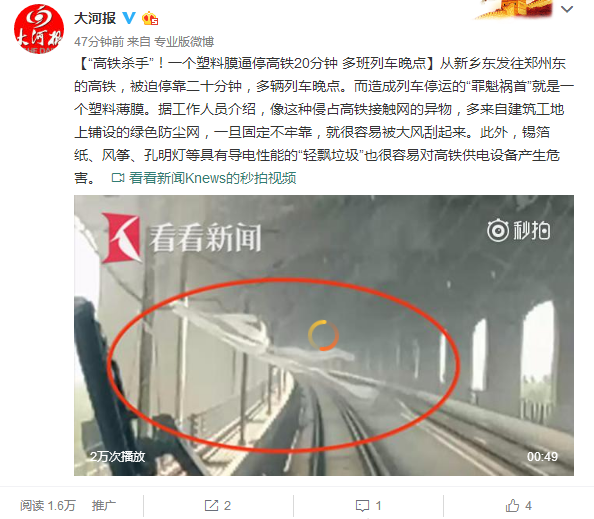This screenshot has width=594, height=519.
Task: Click the video camera icon before 看看新闻Knews
Action: [x=118, y=178]
